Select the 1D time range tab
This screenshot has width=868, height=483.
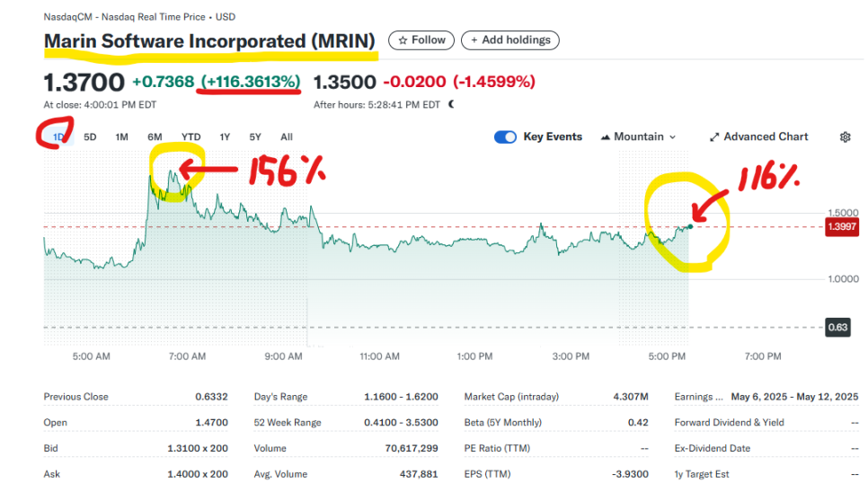[58, 136]
